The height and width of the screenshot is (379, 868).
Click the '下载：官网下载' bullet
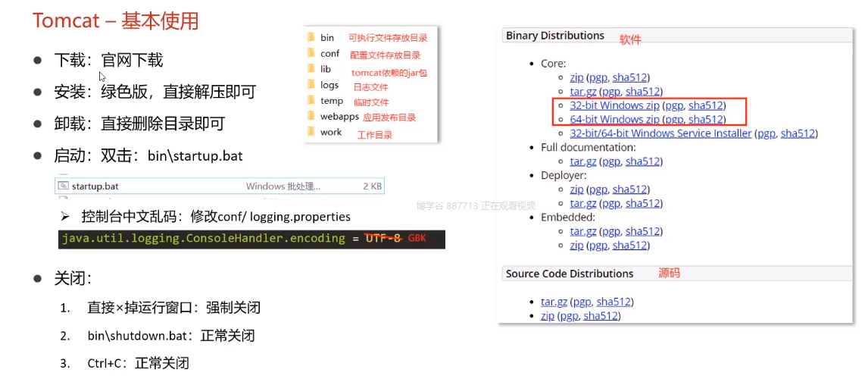(108, 60)
